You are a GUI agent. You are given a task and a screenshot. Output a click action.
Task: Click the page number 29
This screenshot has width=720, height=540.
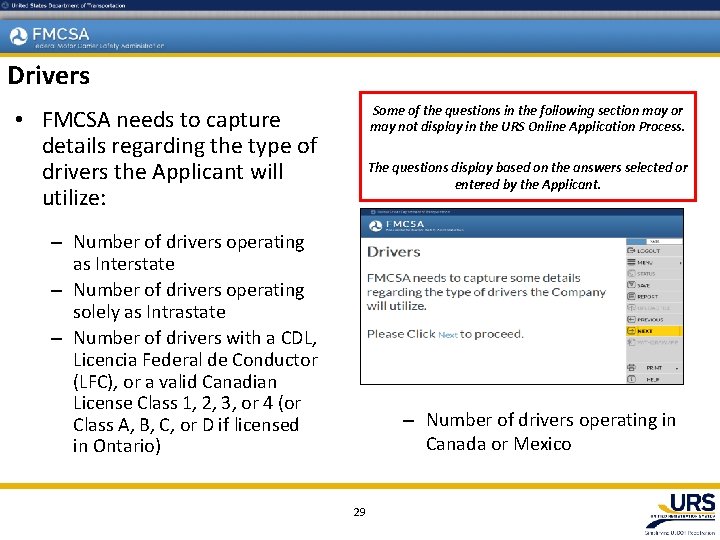tap(360, 512)
